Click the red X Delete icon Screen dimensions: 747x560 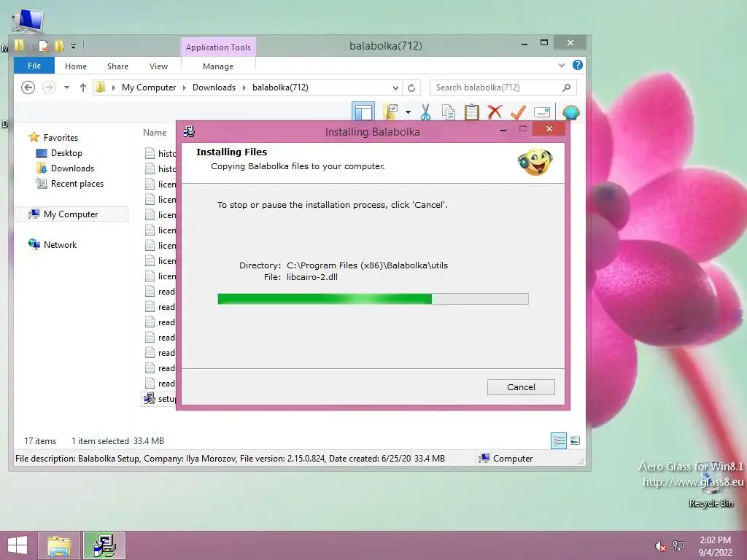pos(495,112)
